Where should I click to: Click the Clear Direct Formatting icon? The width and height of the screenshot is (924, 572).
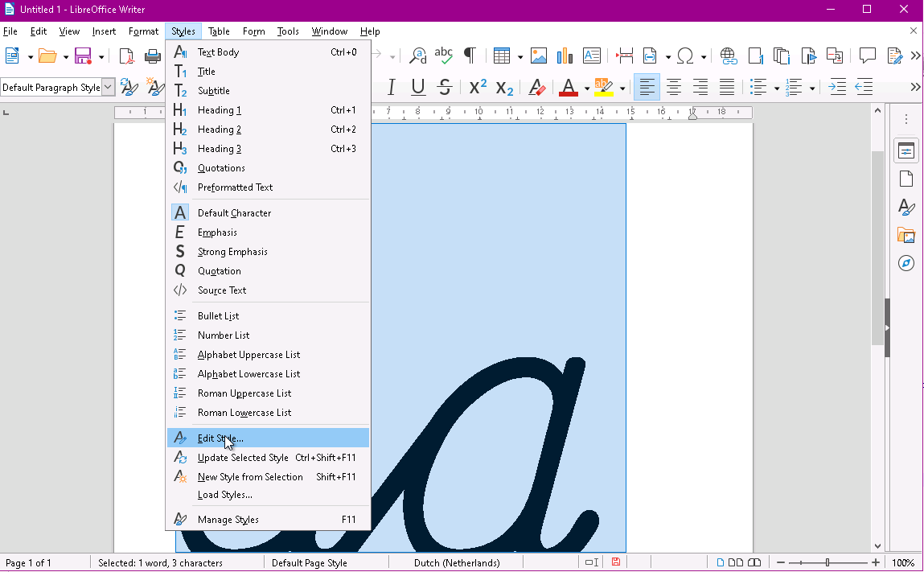[537, 87]
